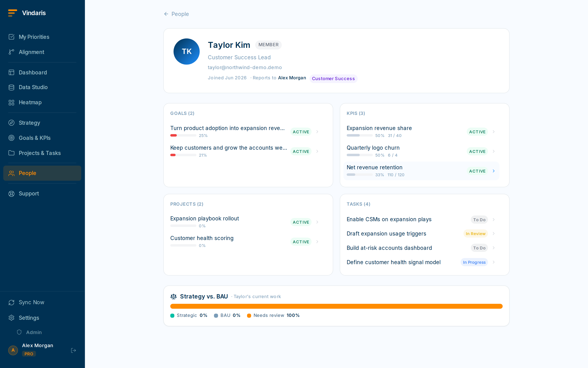The height and width of the screenshot is (368, 588).
Task: Open the Enable CSMs on expansion plays chevron
Action: coord(493,220)
